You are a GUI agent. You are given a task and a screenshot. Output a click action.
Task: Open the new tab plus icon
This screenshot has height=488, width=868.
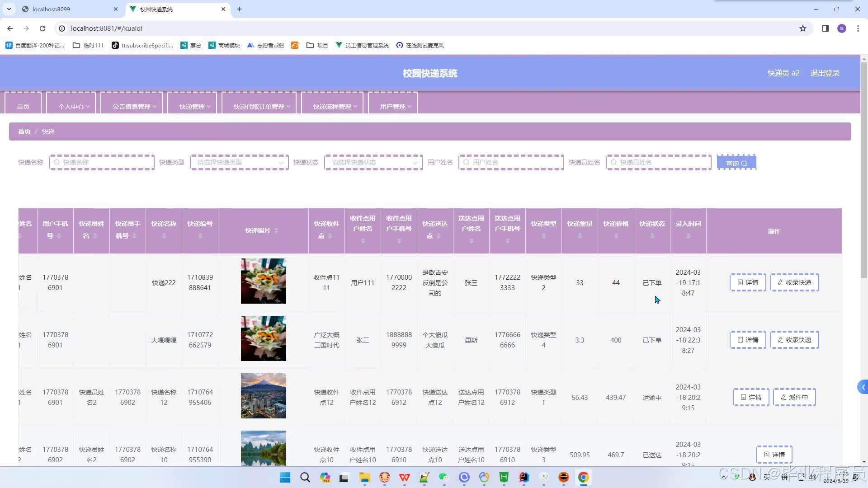240,9
